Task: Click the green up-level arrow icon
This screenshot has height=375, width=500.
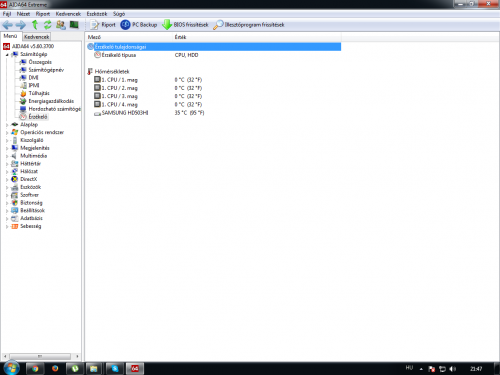Action: 35,25
